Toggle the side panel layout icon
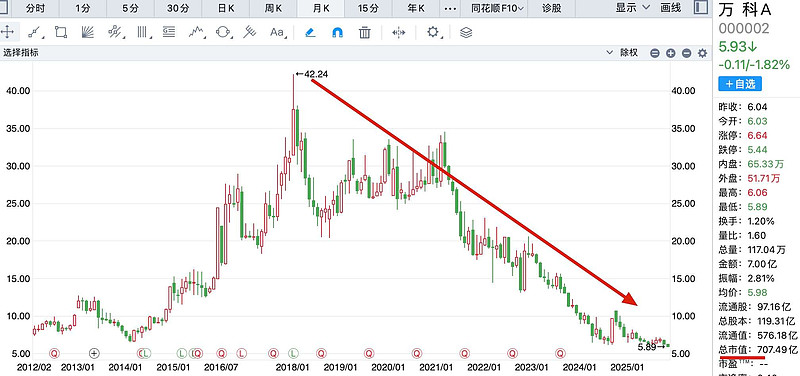The image size is (800, 376). pyautogui.click(x=701, y=7)
